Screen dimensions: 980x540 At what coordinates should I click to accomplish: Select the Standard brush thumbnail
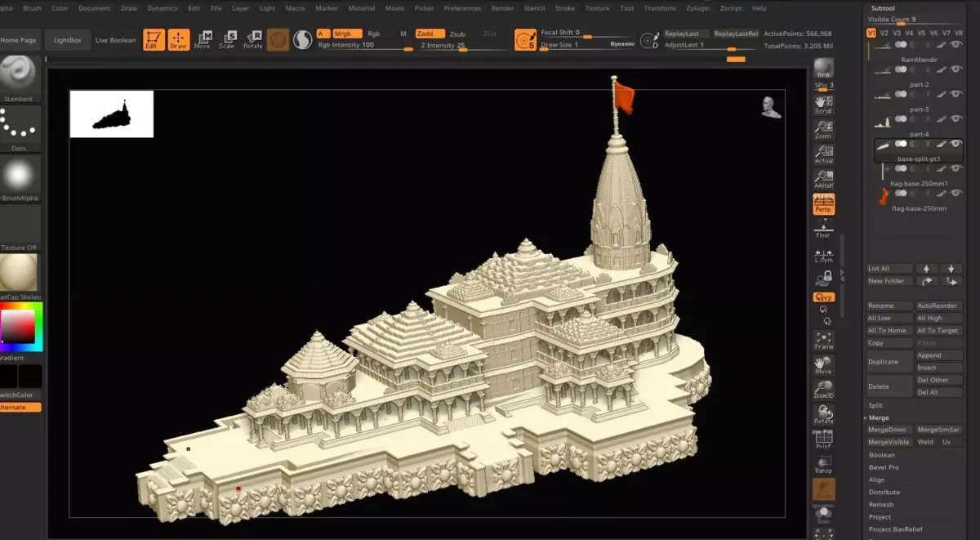18,78
